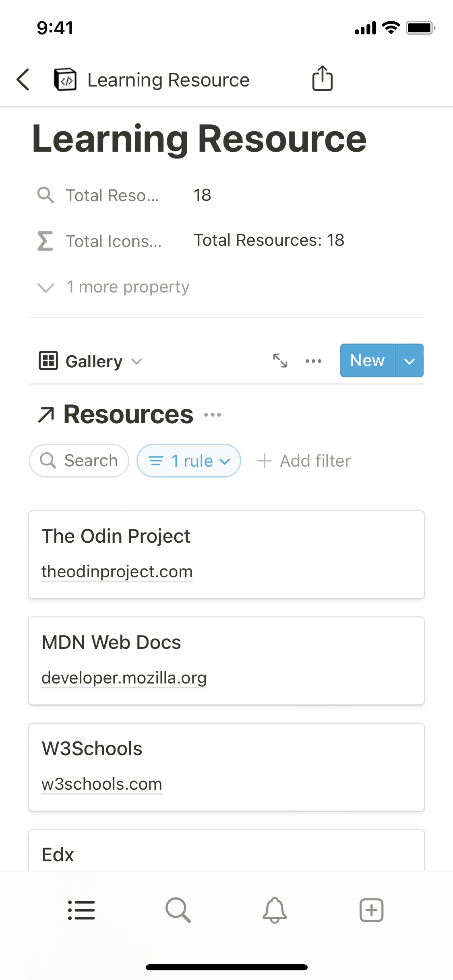Open the 1 rule filter dropdown

(x=189, y=461)
